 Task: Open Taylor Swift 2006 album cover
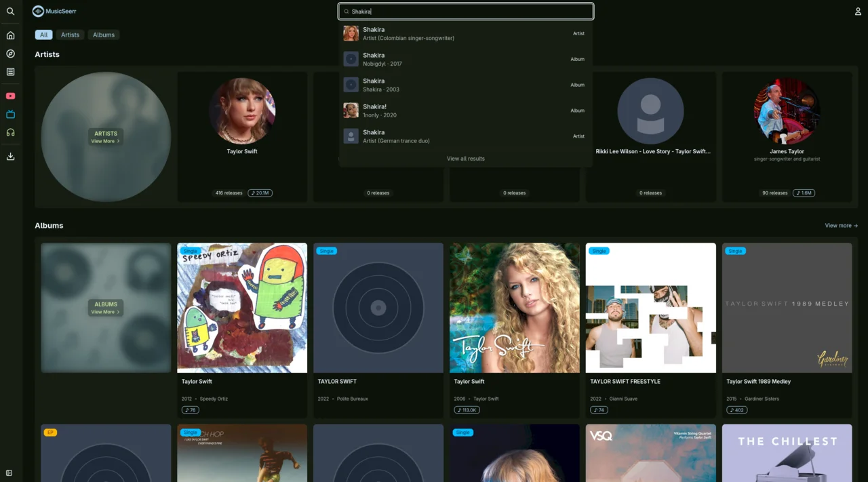515,308
